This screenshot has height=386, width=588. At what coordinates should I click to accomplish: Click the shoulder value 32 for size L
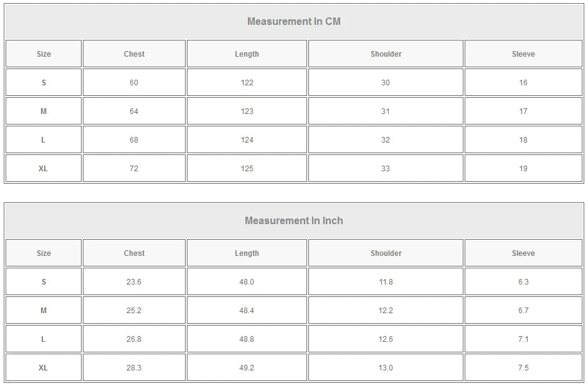click(x=386, y=139)
